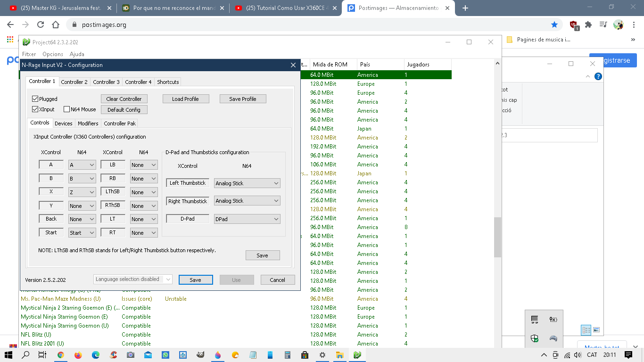Show hidden bookmarks with the double-chevron

tap(632, 40)
